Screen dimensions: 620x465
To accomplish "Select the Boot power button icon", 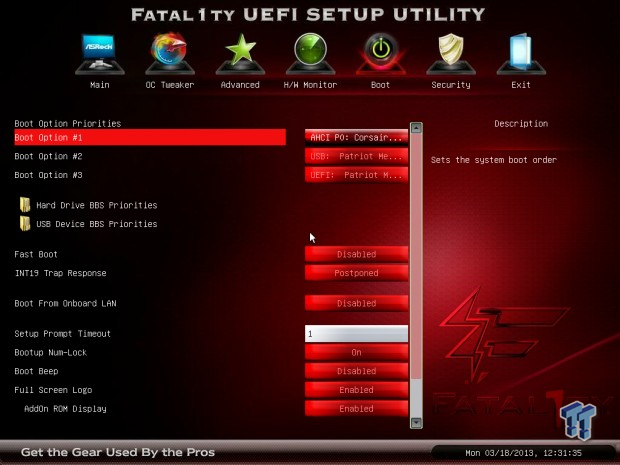I will point(380,54).
